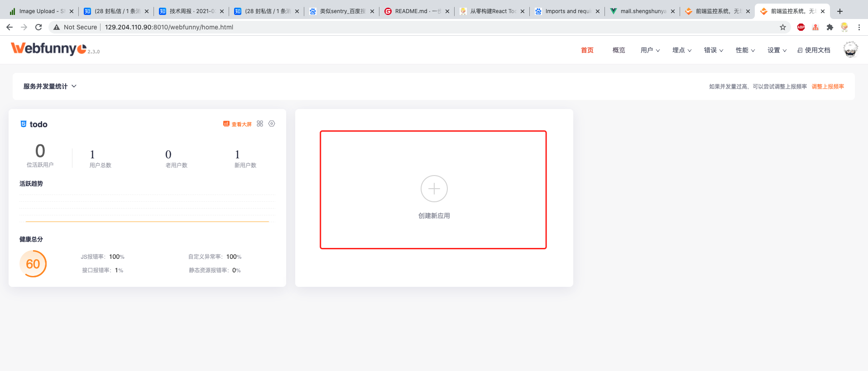Open the 性能 dropdown menu
868x371 pixels.
pos(745,50)
